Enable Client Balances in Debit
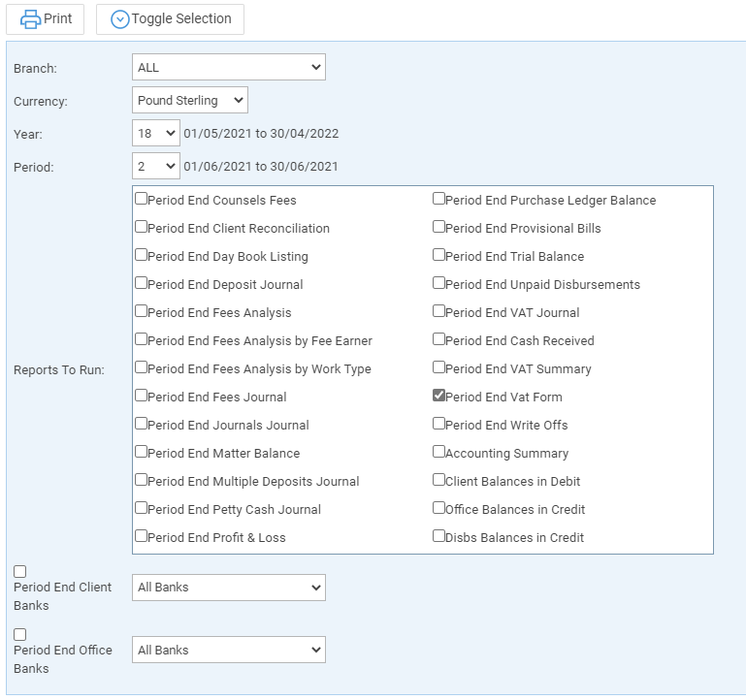The image size is (746, 700). pos(438,479)
